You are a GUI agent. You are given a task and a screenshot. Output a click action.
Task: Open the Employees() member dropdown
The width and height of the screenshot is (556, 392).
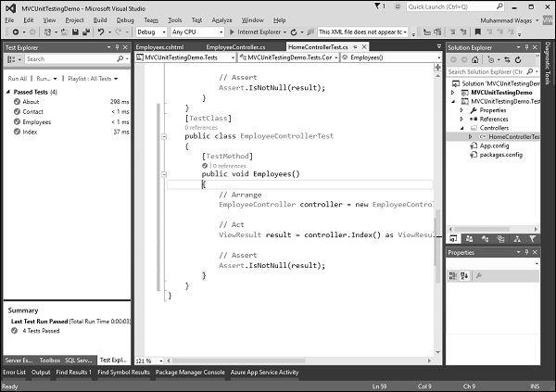391,57
